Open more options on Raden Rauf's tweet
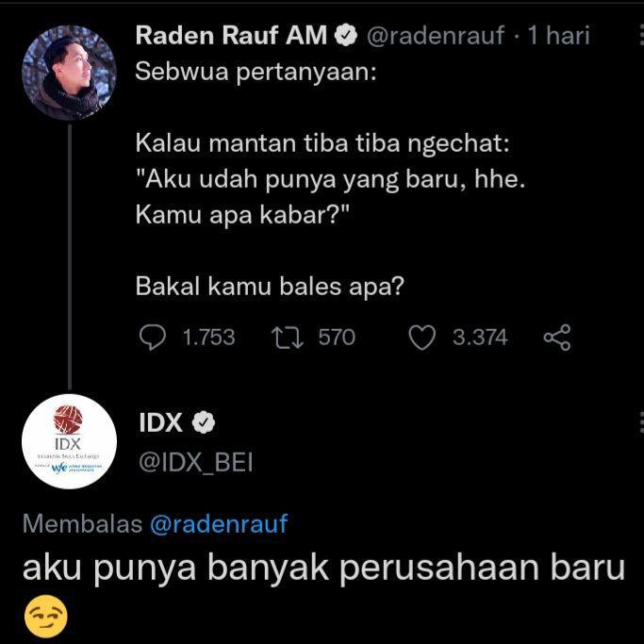Viewport: 644px width, 644px height. [x=641, y=35]
